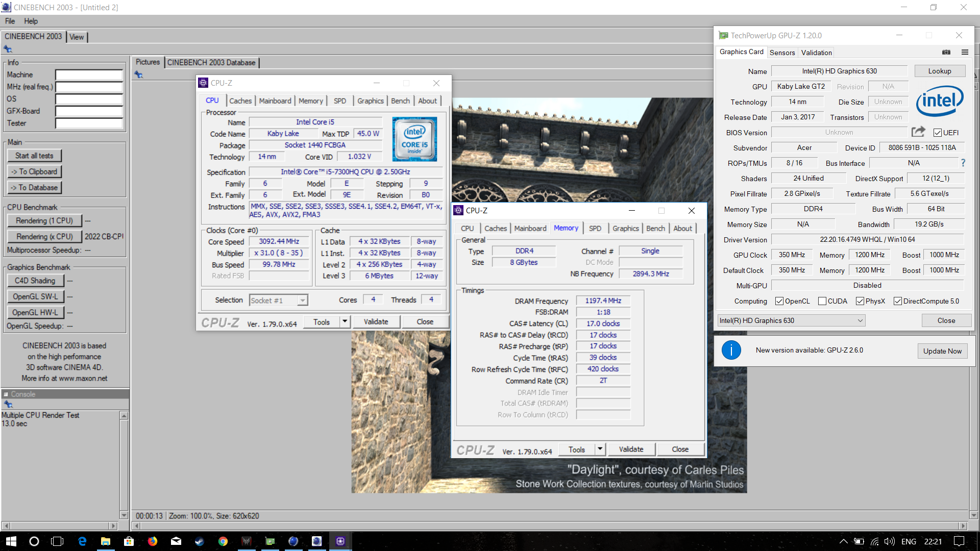
Task: Click the volume icon in system tray
Action: 890,541
